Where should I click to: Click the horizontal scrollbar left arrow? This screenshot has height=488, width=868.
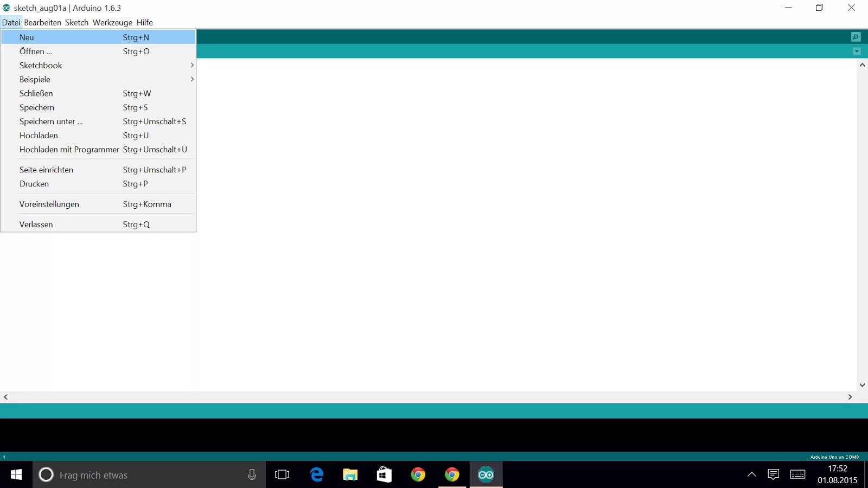tap(5, 397)
